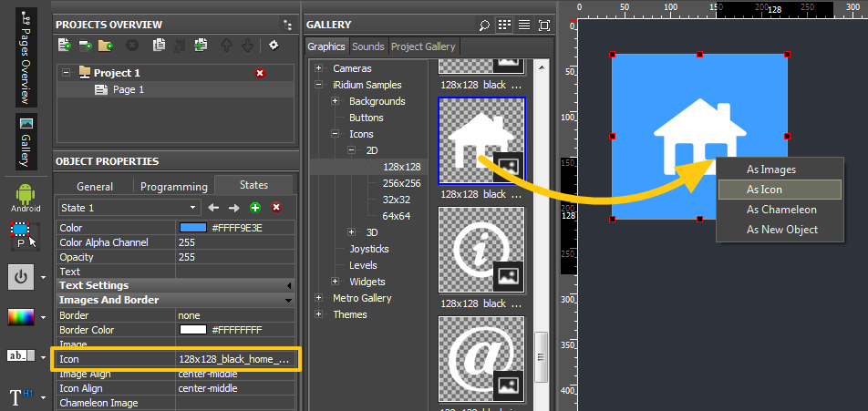The width and height of the screenshot is (868, 411).
Task: Open the Project Gallery tab
Action: click(423, 46)
